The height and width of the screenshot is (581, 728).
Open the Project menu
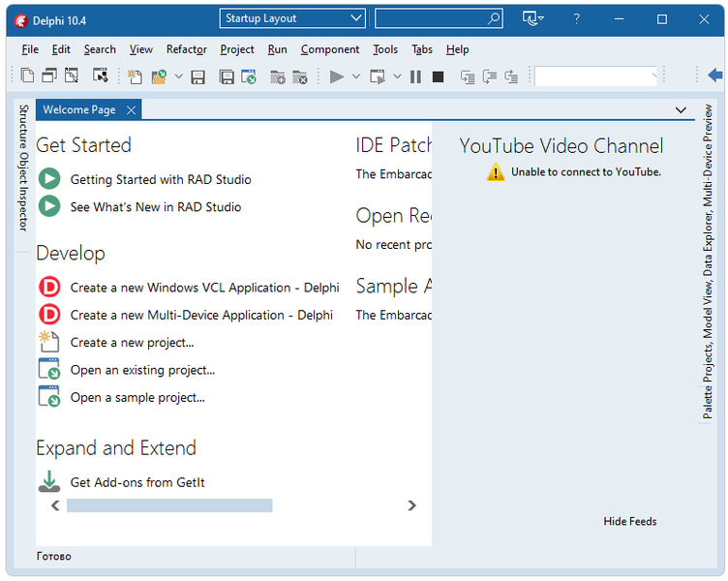click(237, 49)
